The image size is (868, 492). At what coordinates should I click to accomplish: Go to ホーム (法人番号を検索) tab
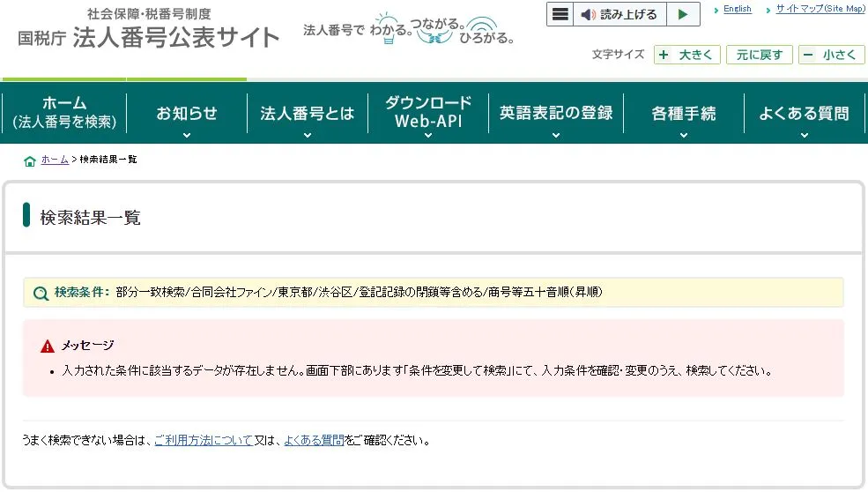click(x=64, y=113)
